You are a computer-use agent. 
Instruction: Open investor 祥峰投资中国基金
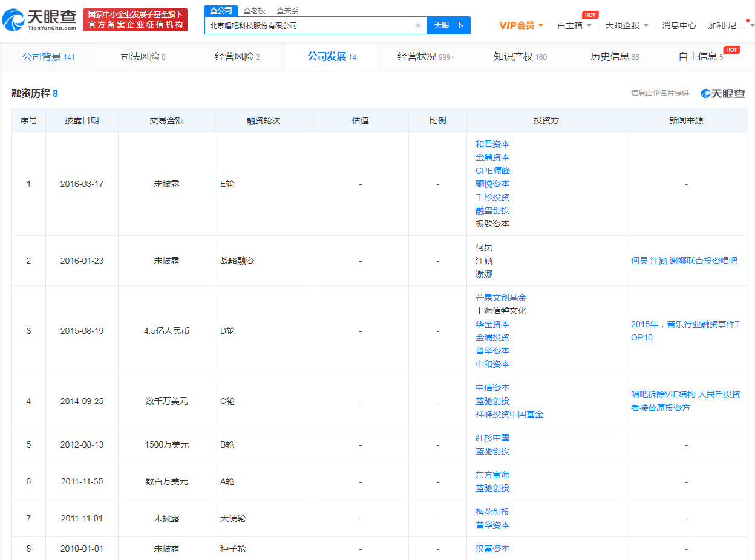click(509, 414)
